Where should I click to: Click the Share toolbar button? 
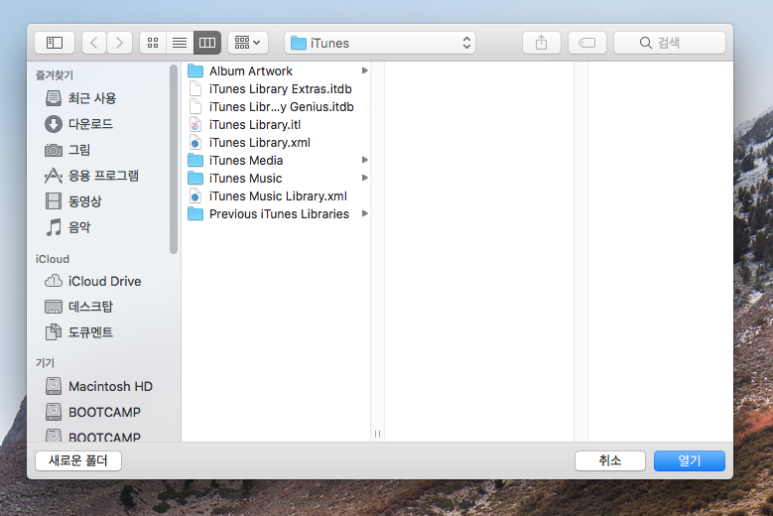point(541,43)
